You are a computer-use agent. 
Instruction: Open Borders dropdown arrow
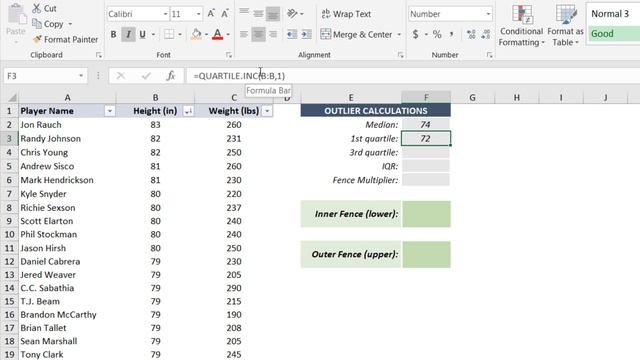pos(180,35)
